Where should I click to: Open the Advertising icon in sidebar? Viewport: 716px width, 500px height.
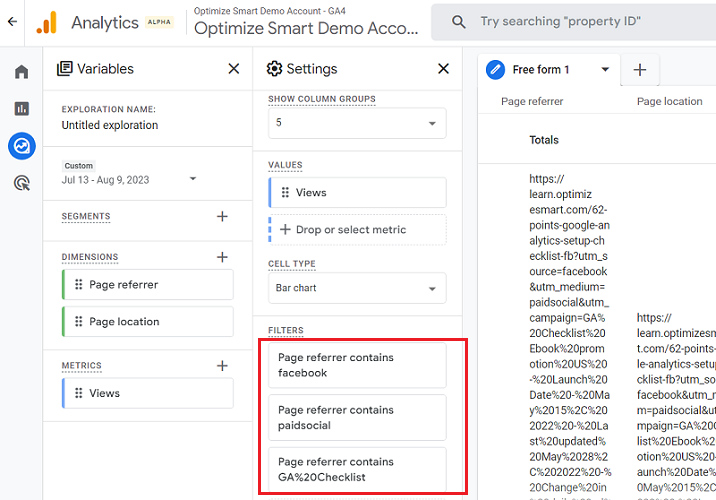point(21,183)
